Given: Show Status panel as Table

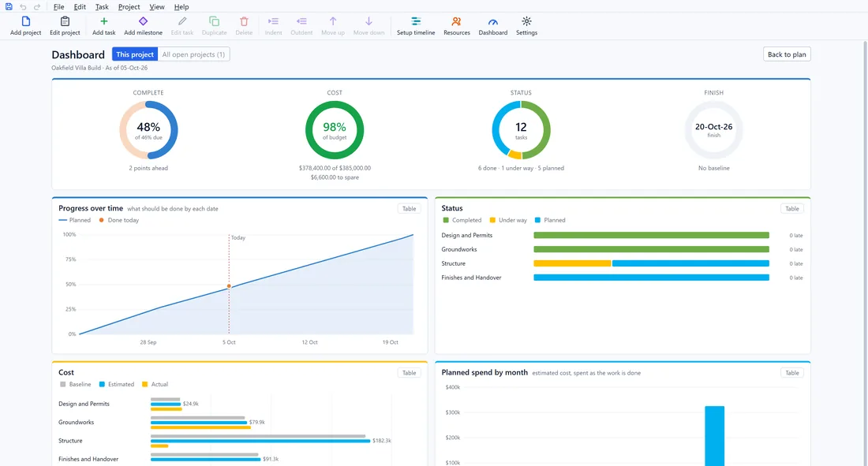Looking at the screenshot, I should pos(792,209).
